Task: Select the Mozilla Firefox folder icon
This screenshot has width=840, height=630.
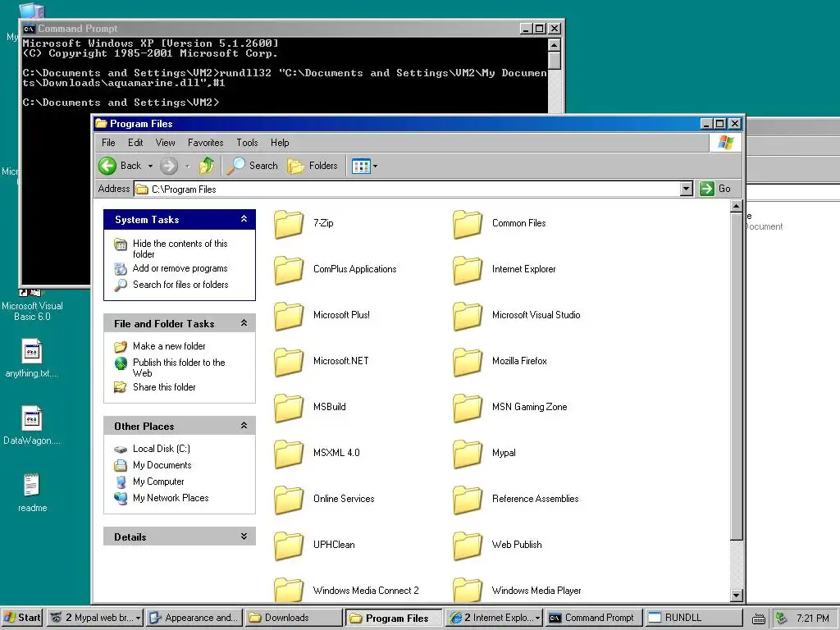Action: click(x=468, y=362)
